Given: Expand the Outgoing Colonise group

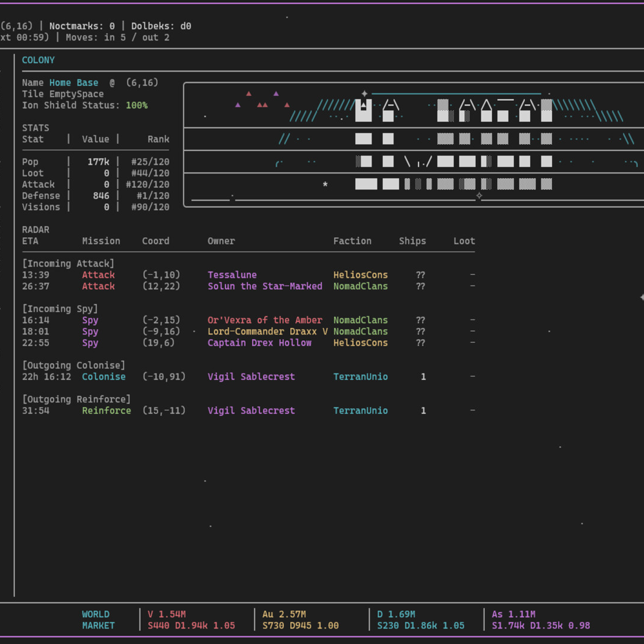Looking at the screenshot, I should (73, 365).
